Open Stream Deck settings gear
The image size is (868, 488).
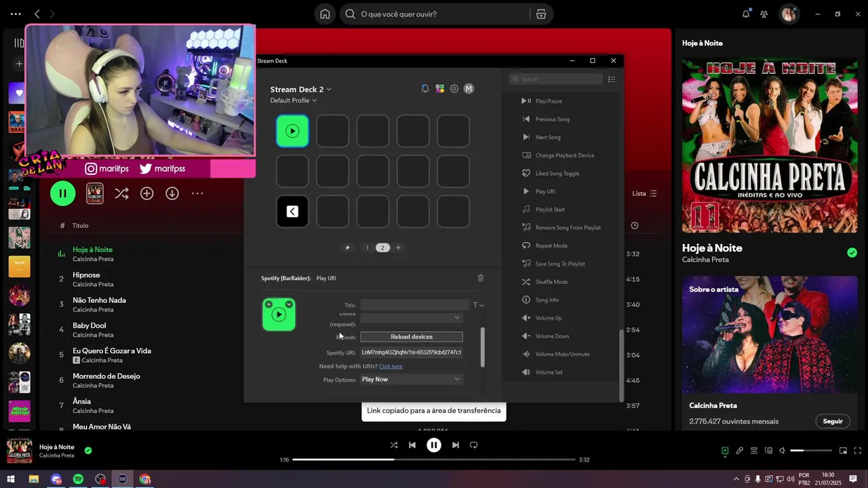[x=454, y=89]
